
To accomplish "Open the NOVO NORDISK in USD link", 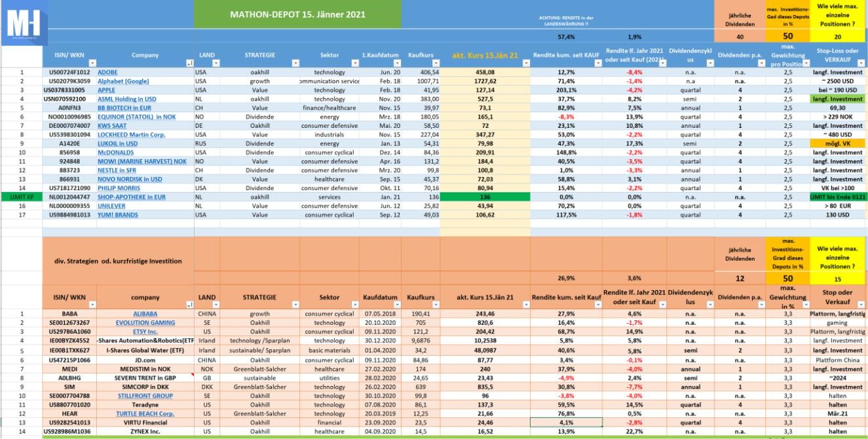I will pyautogui.click(x=130, y=179).
